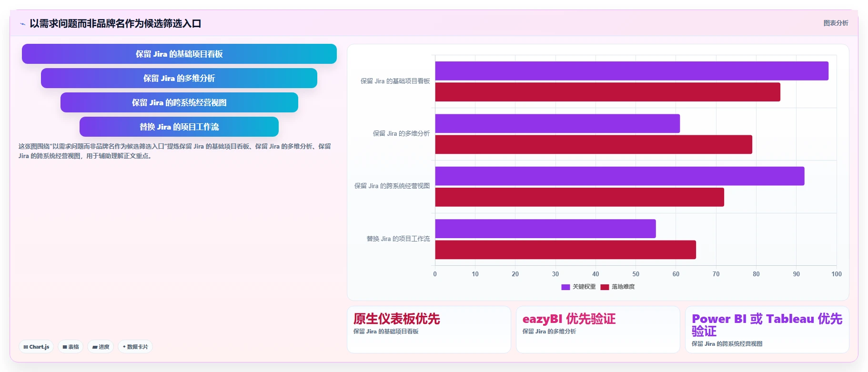The image size is (868, 372).
Task: Toggle 落地难度 legend red swatch
Action: pos(605,287)
